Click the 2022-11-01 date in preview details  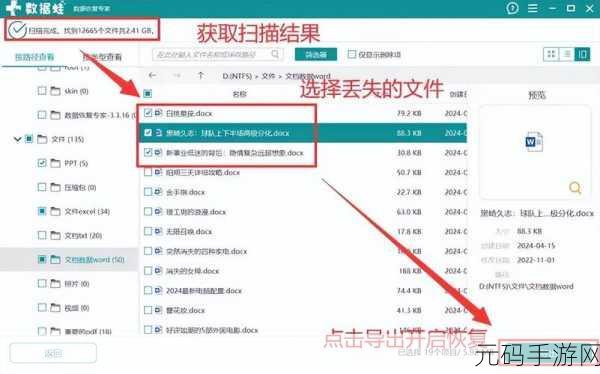coord(536,260)
